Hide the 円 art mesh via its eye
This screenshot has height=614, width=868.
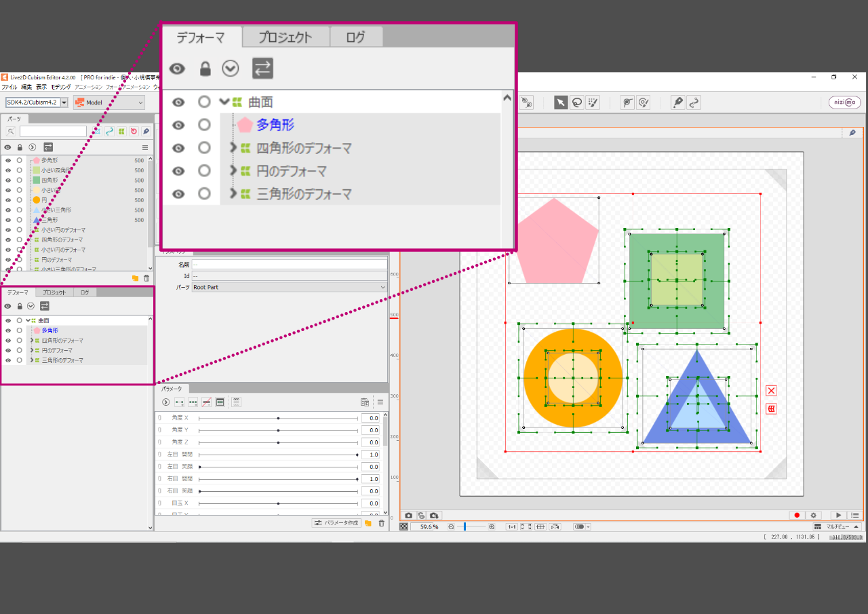point(7,200)
